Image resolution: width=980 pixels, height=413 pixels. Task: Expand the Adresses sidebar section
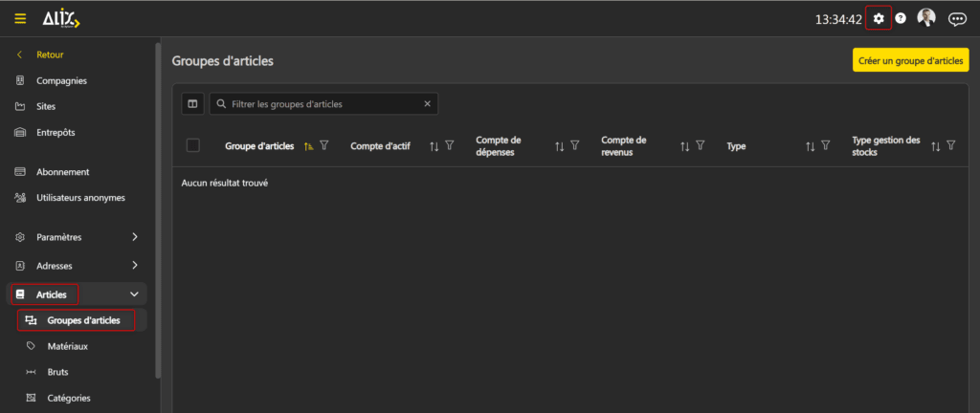tap(134, 265)
